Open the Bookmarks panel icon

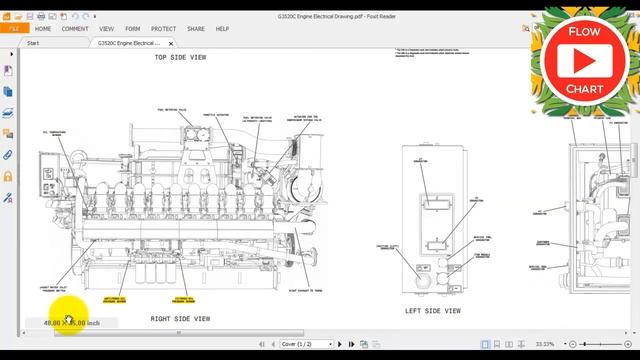8,71
